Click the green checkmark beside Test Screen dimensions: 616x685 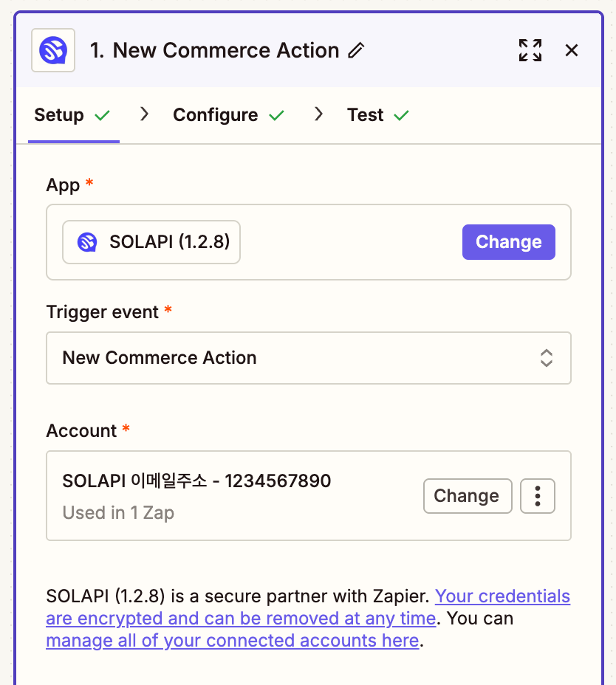(401, 115)
